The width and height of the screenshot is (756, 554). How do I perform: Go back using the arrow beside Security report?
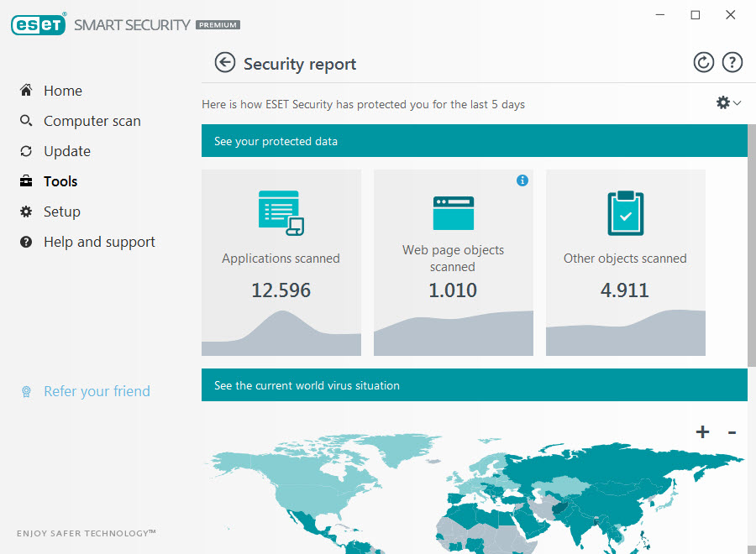[x=224, y=63]
